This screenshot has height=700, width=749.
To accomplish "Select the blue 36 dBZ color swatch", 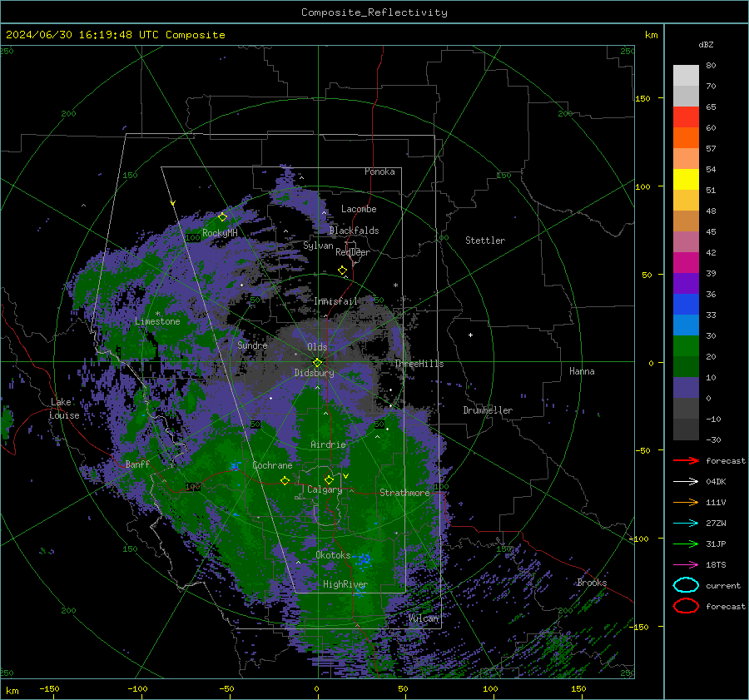I will click(686, 304).
